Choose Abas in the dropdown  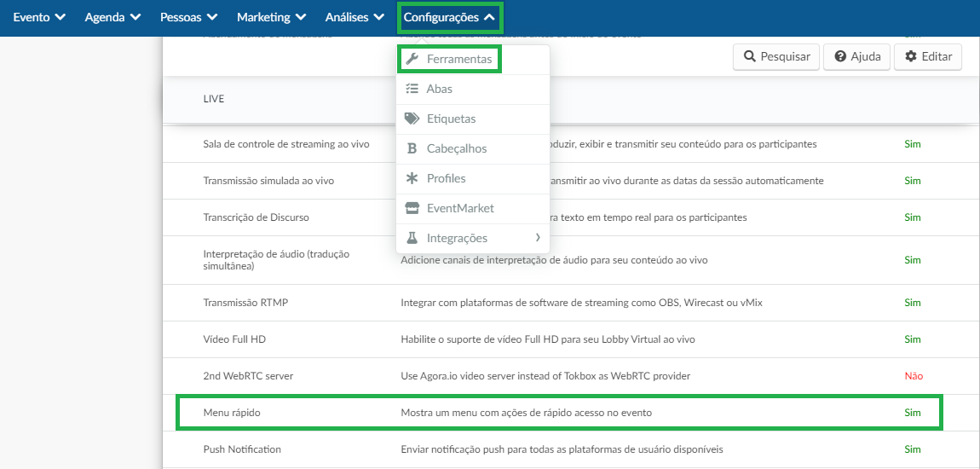(473, 89)
